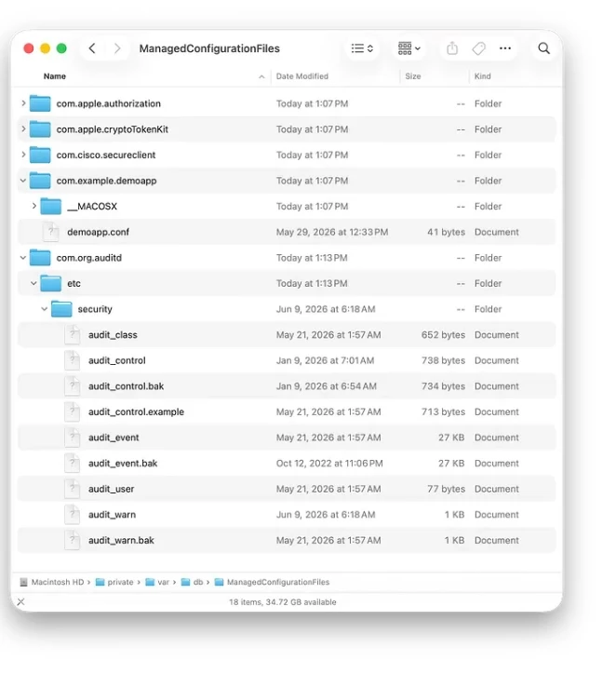Click the file name audit_warn.bak

click(121, 540)
